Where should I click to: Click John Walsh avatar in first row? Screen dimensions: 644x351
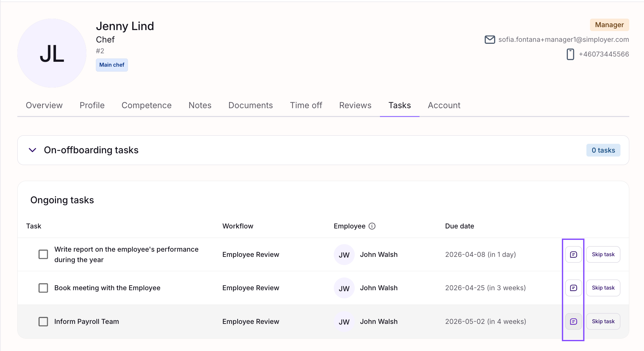[344, 255]
